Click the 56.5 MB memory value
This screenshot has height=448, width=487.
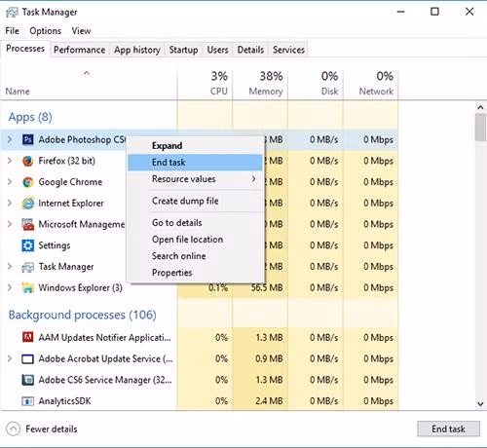(267, 287)
